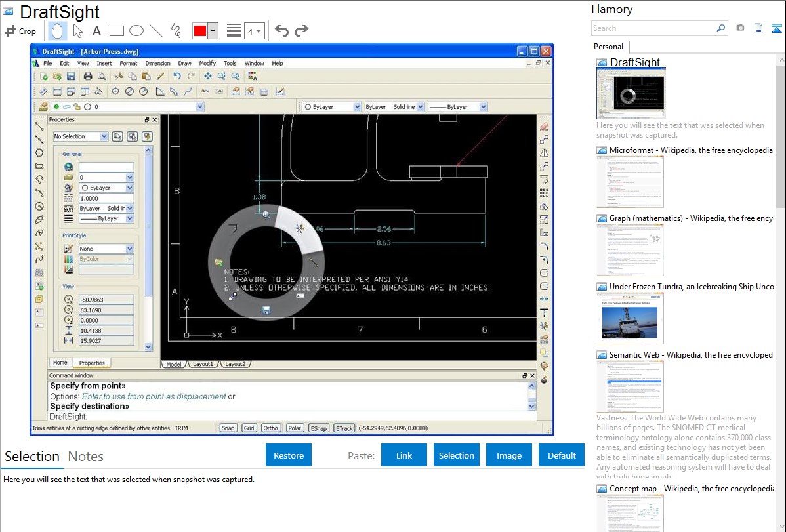Image resolution: width=786 pixels, height=532 pixels.
Task: Switch to the Layout1 sheet tab
Action: pos(203,364)
